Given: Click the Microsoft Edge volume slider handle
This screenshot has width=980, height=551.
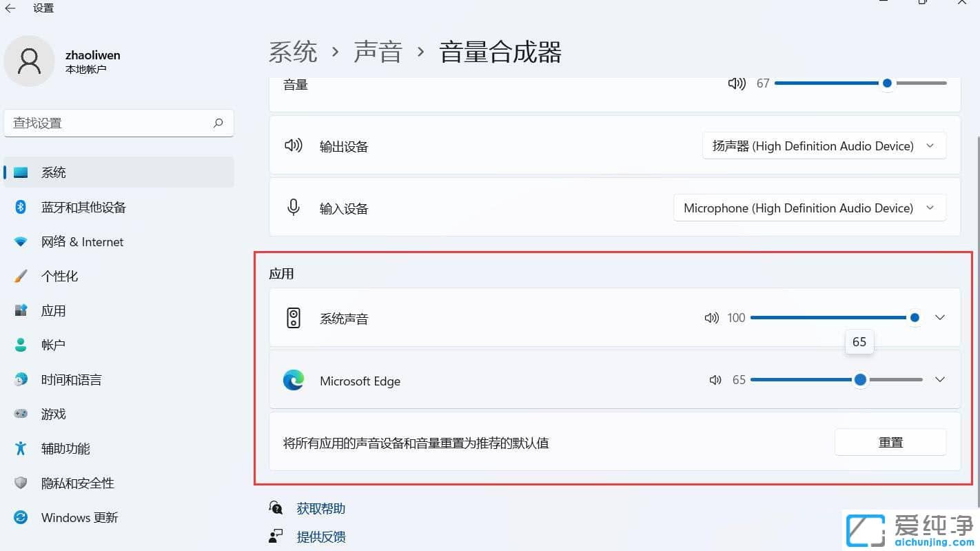Looking at the screenshot, I should 859,380.
